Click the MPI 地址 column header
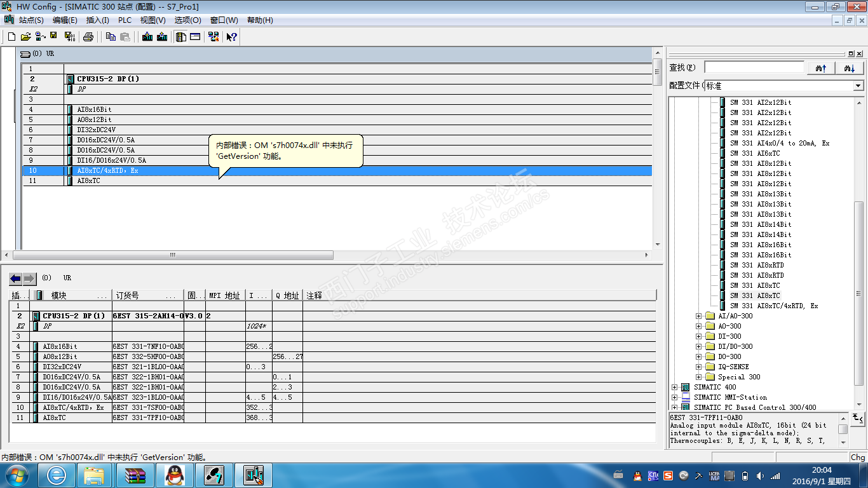 point(226,295)
